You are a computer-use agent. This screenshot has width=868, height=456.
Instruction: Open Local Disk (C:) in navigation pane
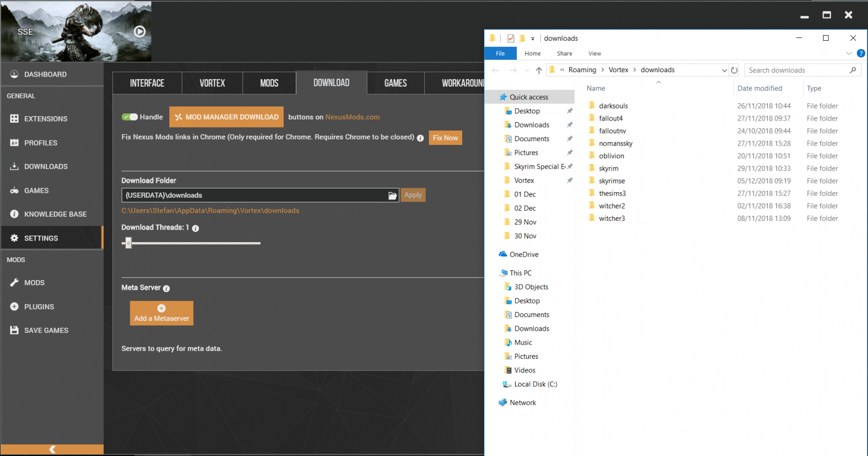(535, 384)
